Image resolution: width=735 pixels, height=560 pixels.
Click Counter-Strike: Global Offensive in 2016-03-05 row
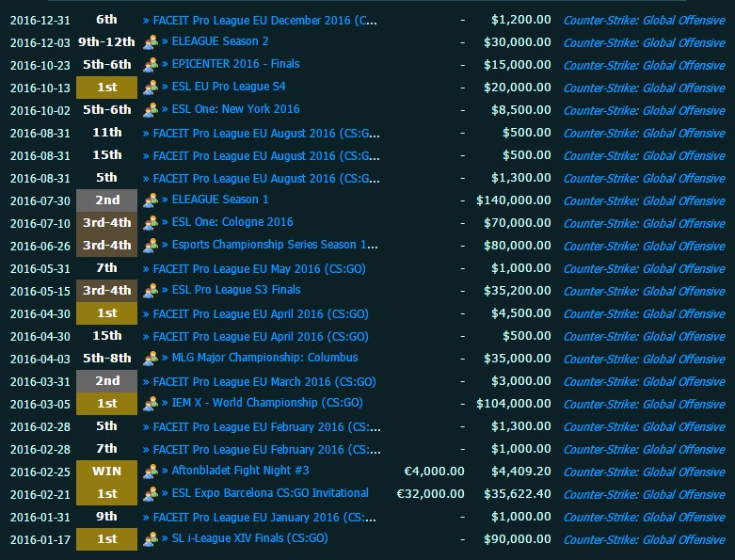pos(644,404)
